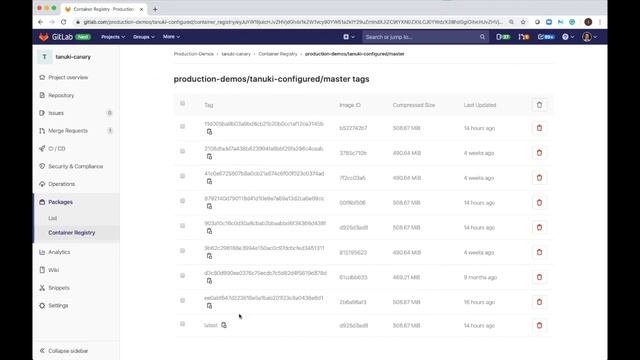The height and width of the screenshot is (360, 640).
Task: Delete the 16 hours ago tag
Action: pos(539,302)
